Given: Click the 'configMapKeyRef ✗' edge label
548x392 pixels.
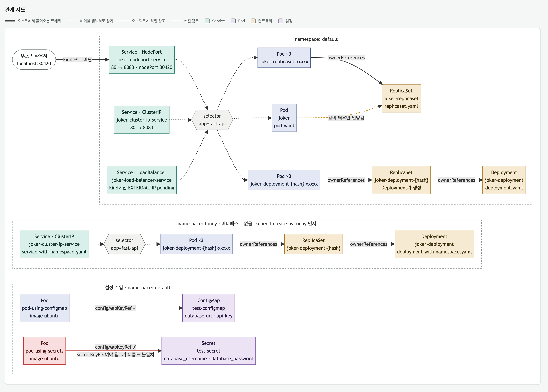Looking at the screenshot, I should [115, 347].
